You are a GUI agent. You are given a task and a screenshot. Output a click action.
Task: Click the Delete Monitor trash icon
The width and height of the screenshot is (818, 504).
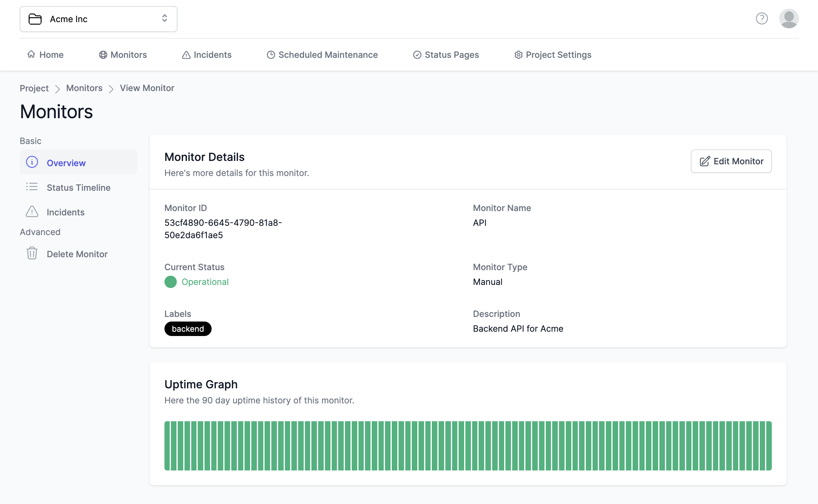tap(32, 253)
